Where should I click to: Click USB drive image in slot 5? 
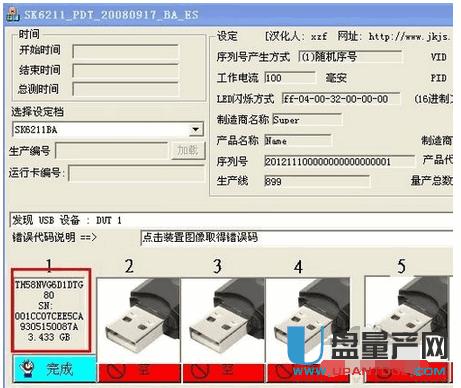coord(408,319)
